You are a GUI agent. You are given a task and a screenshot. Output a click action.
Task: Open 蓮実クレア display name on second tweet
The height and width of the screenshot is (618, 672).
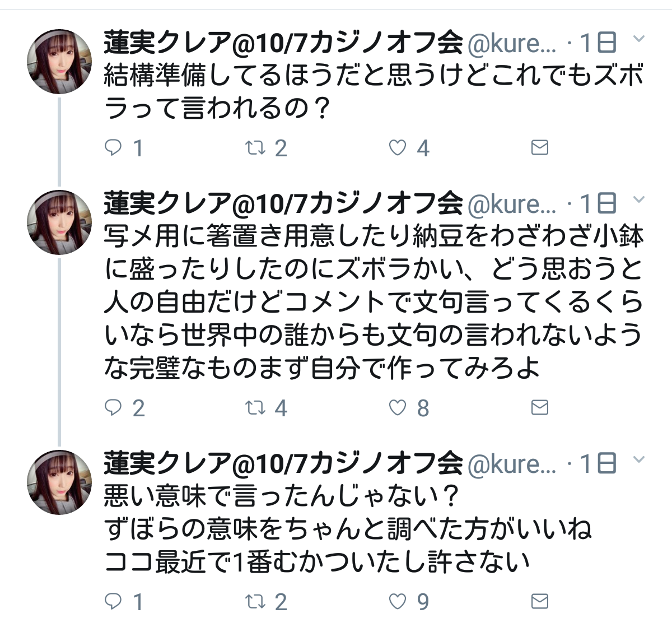tap(283, 204)
